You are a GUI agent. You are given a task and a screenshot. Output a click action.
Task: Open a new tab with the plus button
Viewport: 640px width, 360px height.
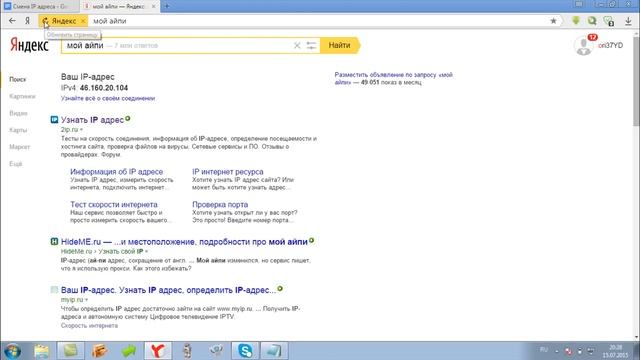(167, 6)
